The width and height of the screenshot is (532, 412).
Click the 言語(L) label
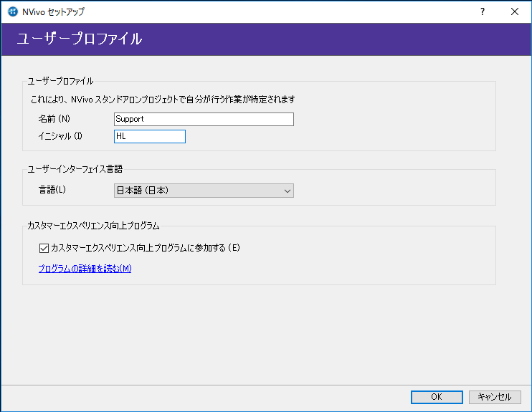click(52, 190)
